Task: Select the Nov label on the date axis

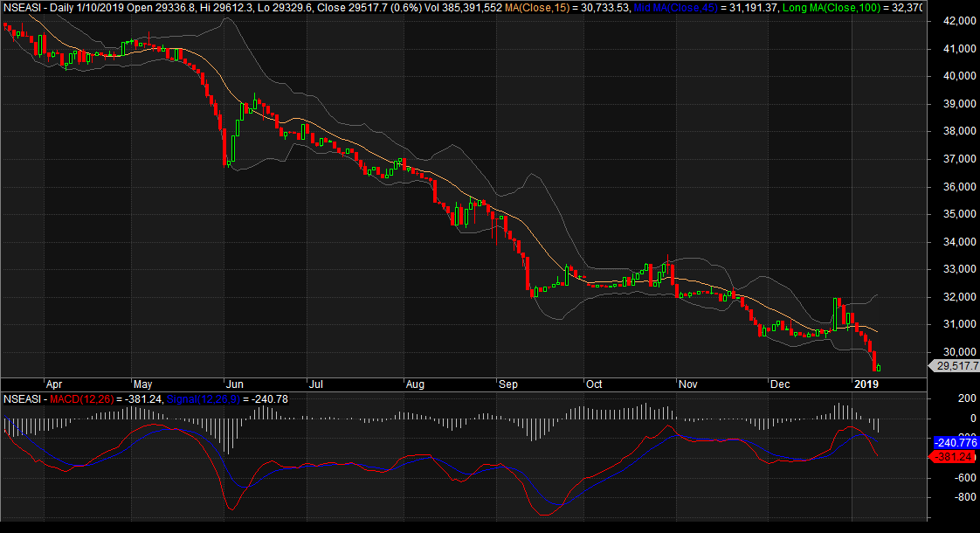Action: point(687,384)
